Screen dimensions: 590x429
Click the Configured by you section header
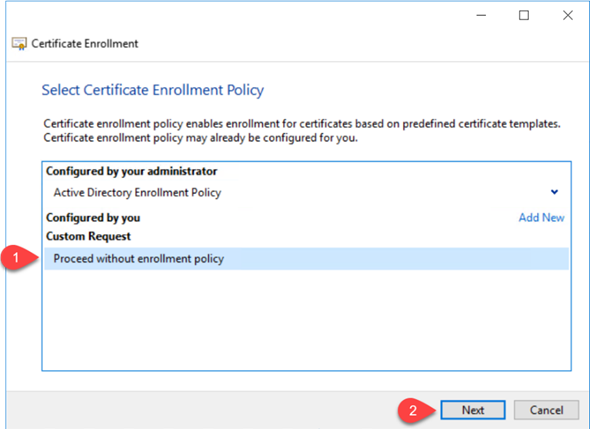pyautogui.click(x=93, y=218)
